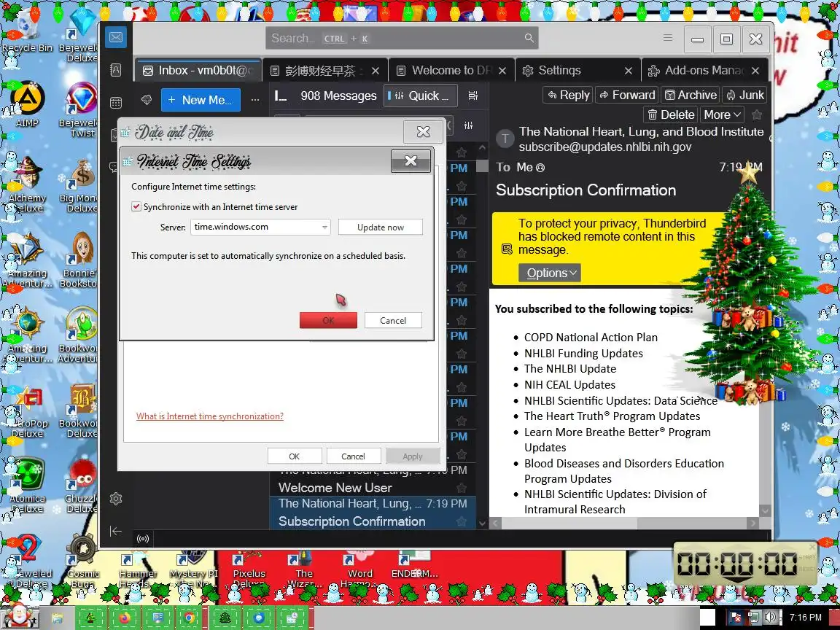Archive the message
This screenshot has width=840, height=630.
pyautogui.click(x=691, y=96)
